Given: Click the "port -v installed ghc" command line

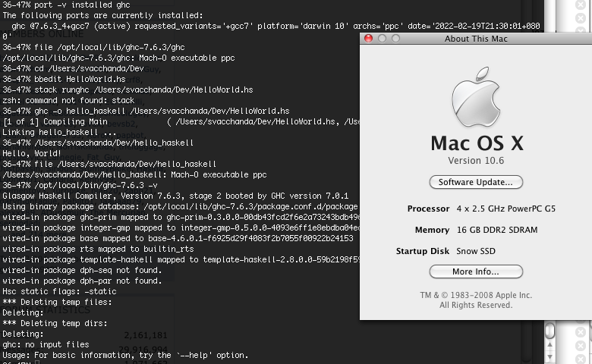Looking at the screenshot, I should (67, 5).
